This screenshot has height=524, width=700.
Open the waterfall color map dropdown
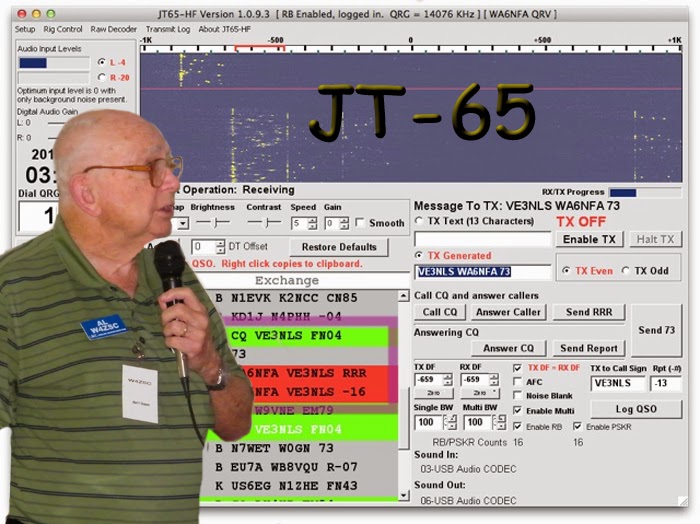click(x=183, y=223)
